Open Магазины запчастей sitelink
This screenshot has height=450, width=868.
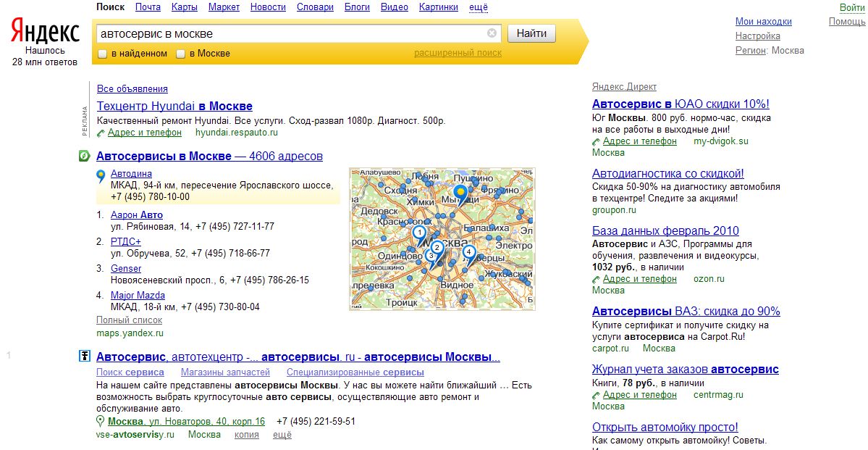click(225, 372)
